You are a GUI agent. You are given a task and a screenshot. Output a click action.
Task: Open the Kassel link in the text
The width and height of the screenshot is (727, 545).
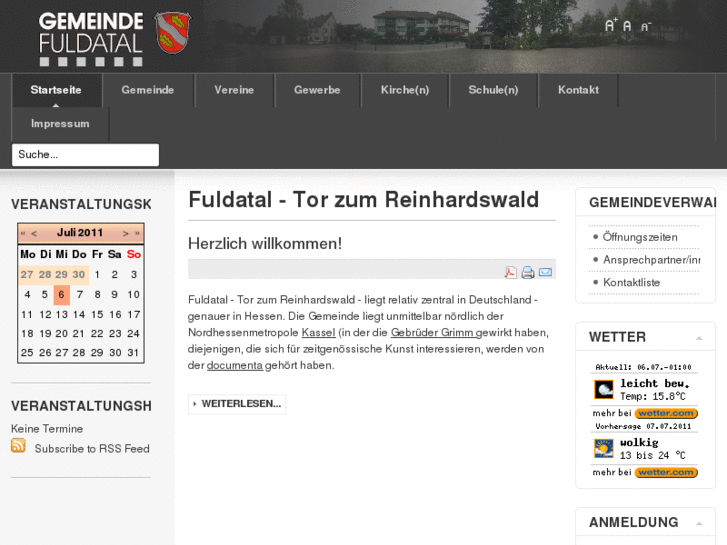[318, 332]
